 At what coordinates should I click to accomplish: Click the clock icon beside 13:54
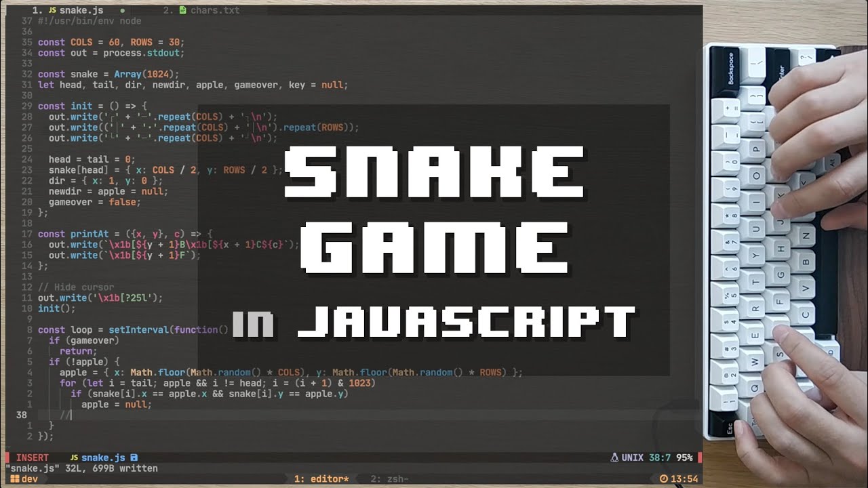(x=663, y=479)
